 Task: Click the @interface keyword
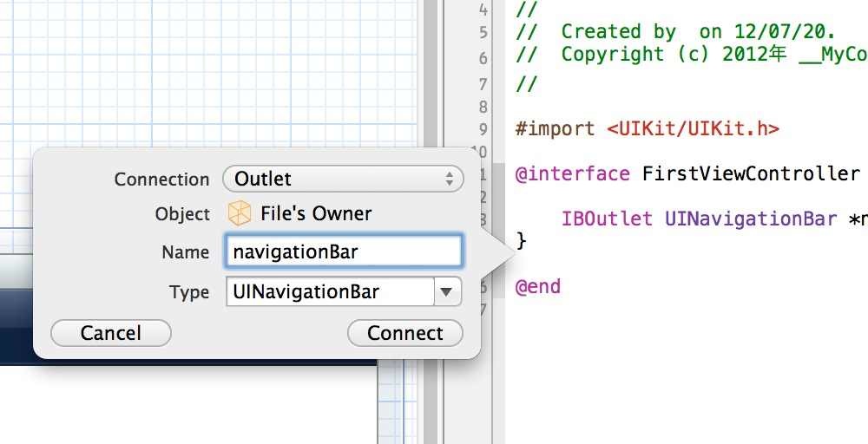(x=572, y=174)
